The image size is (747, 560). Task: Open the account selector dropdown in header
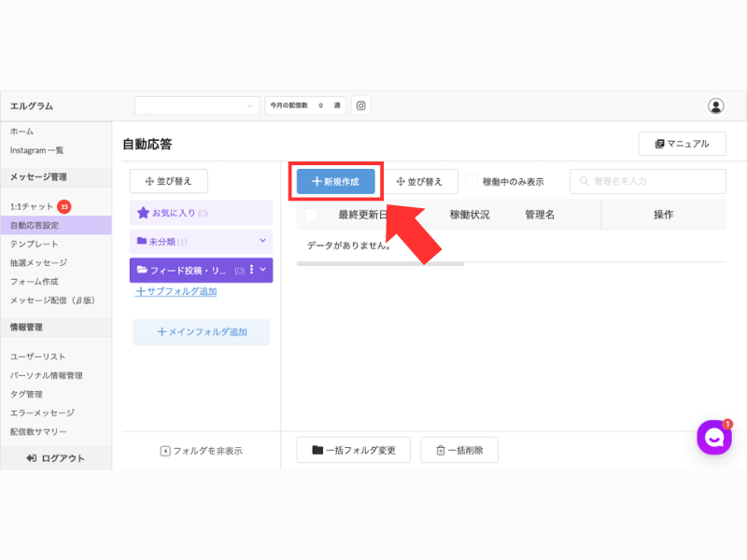tap(197, 105)
